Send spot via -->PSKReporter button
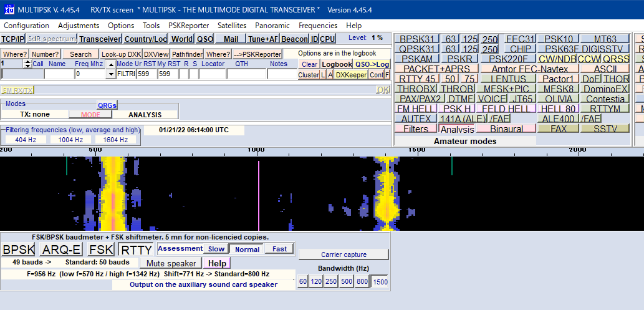This screenshot has height=310, width=644. (257, 54)
